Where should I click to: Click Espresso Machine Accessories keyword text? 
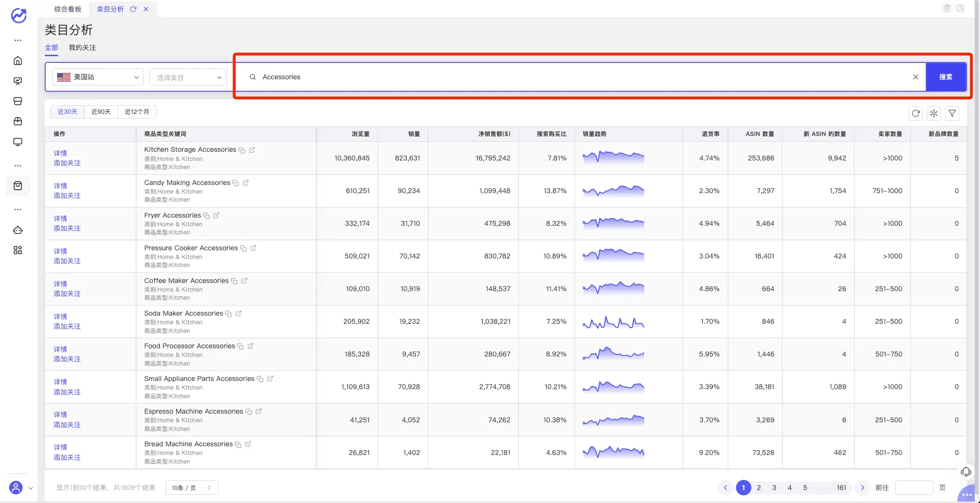pyautogui.click(x=194, y=411)
